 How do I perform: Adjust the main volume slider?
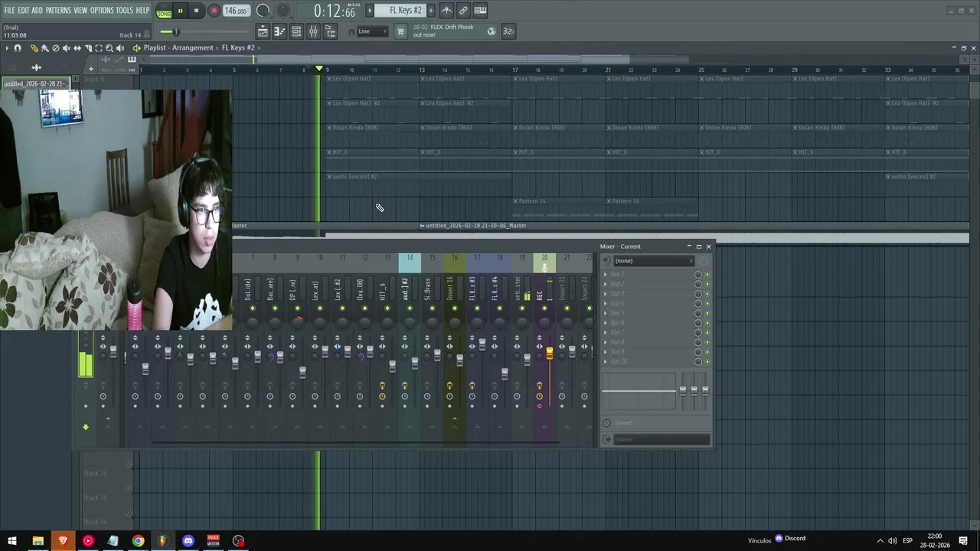175,31
